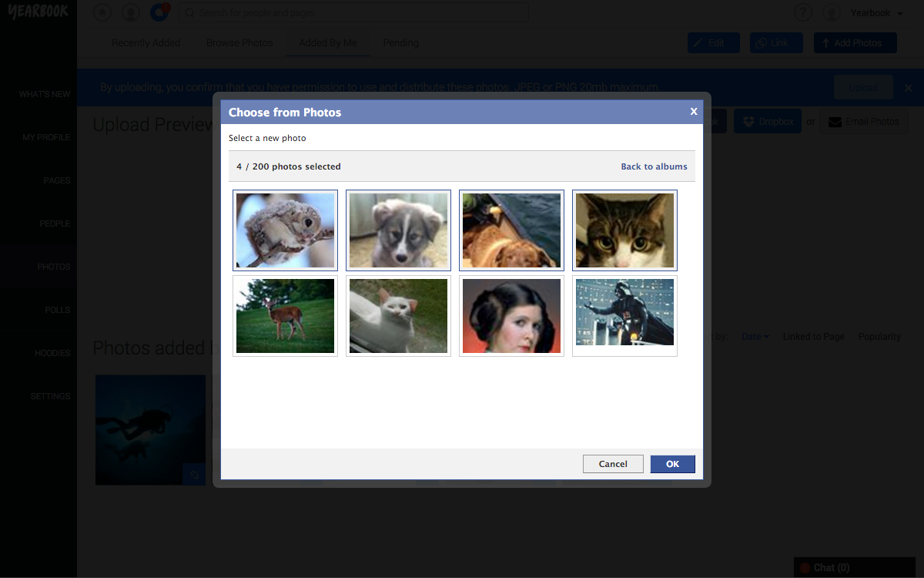Close the Choose from Photos dialog

(694, 112)
